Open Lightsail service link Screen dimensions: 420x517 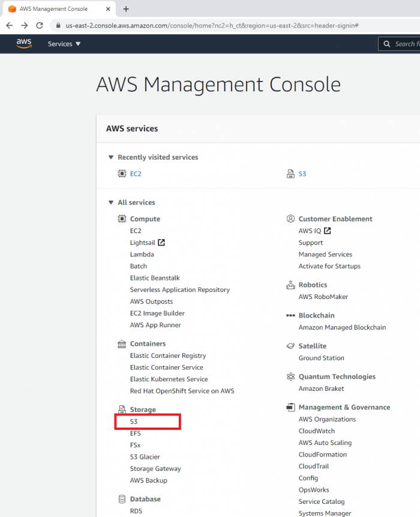(143, 243)
